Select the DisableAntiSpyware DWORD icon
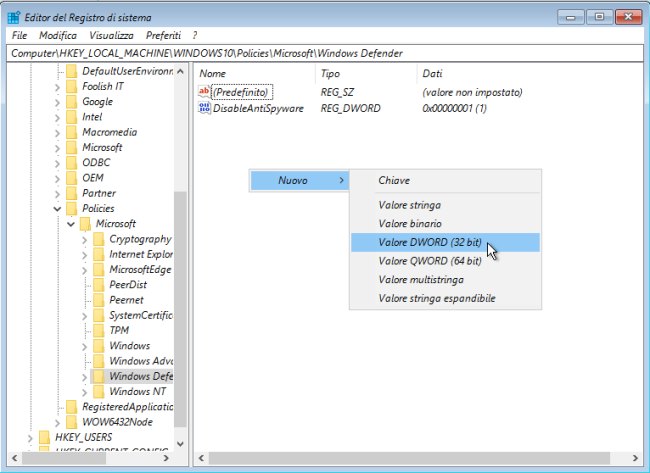650x473 pixels. tap(204, 108)
